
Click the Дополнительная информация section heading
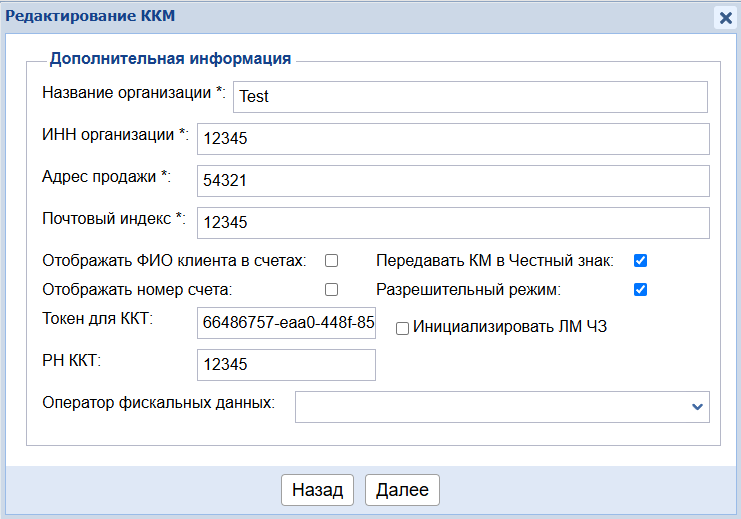pyautogui.click(x=170, y=59)
